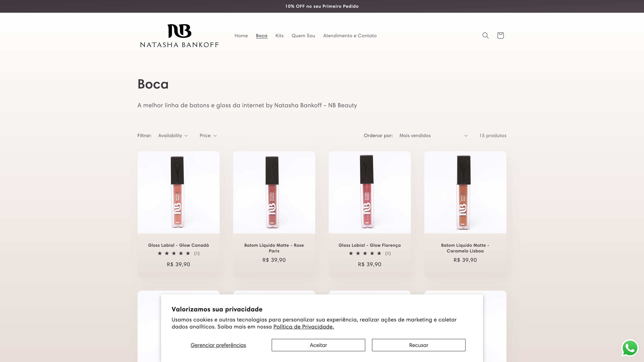This screenshot has width=644, height=362.
Task: Open the Quem Sou page
Action: coord(303,36)
